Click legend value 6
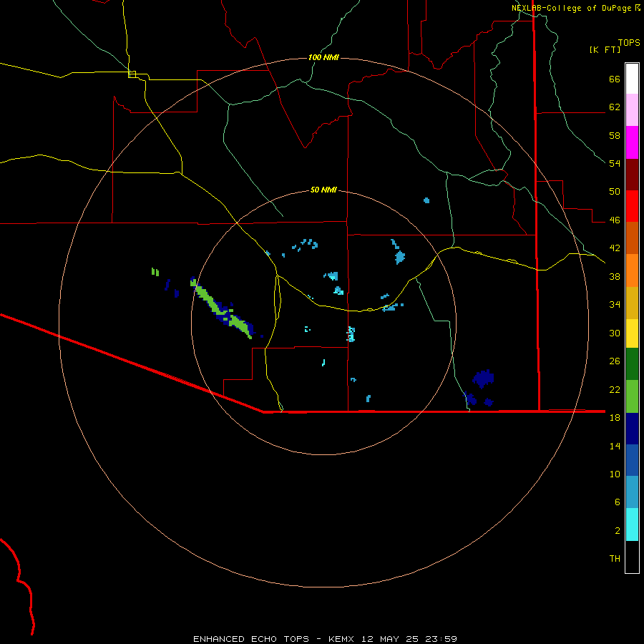The image size is (644, 644). click(x=618, y=502)
